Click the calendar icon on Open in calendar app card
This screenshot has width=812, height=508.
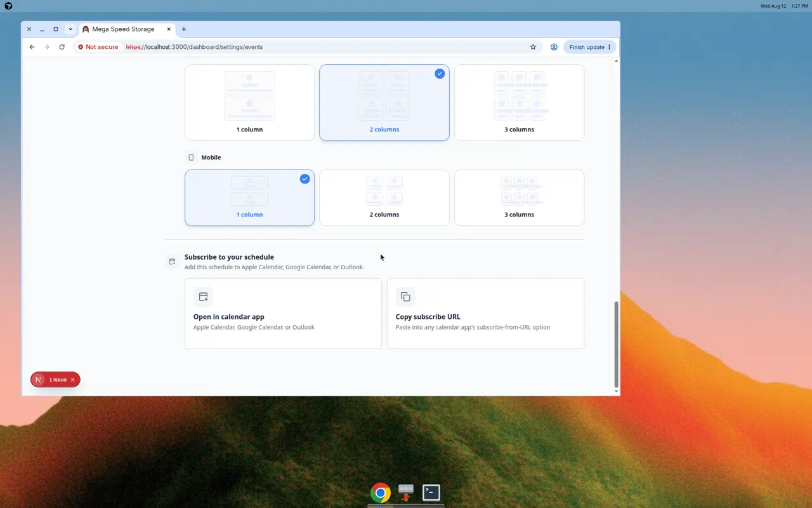tap(203, 297)
